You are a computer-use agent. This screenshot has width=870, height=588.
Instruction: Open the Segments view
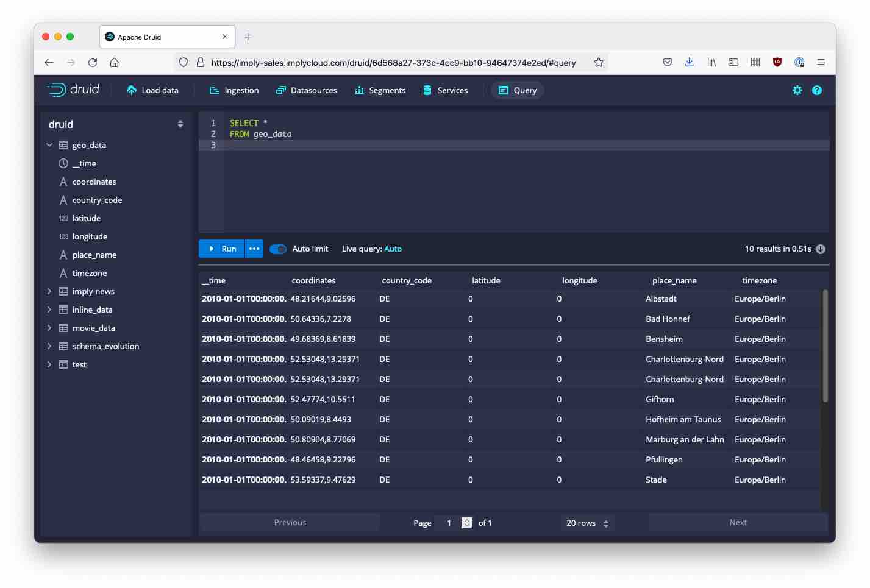pyautogui.click(x=380, y=90)
